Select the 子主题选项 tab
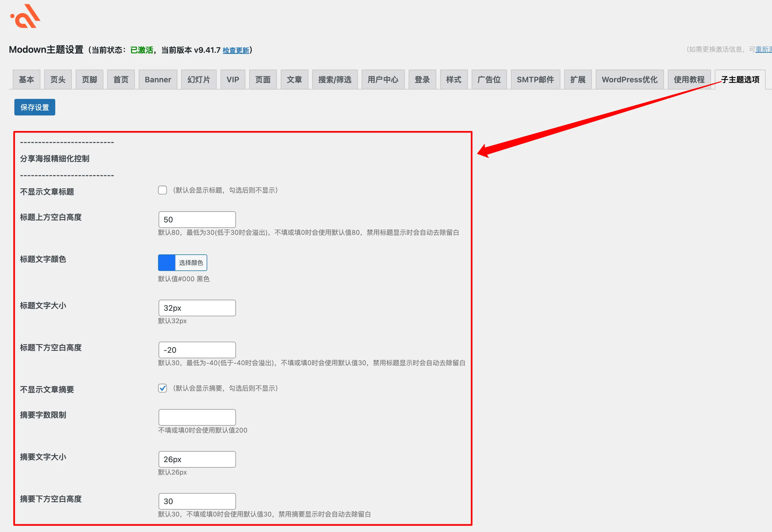 coord(740,80)
